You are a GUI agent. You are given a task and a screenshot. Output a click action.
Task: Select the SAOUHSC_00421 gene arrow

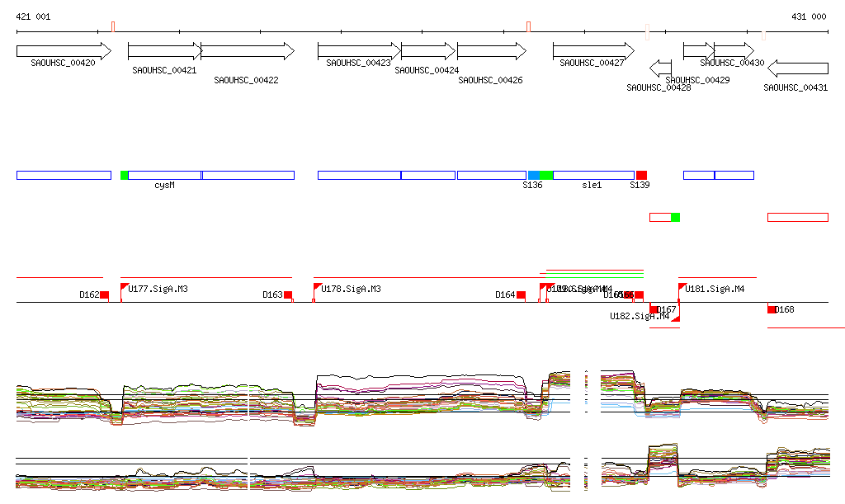[165, 52]
